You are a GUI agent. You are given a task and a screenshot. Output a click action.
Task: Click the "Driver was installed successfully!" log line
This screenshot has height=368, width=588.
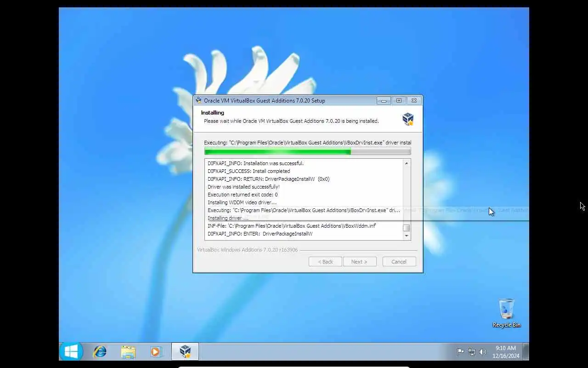243,187
